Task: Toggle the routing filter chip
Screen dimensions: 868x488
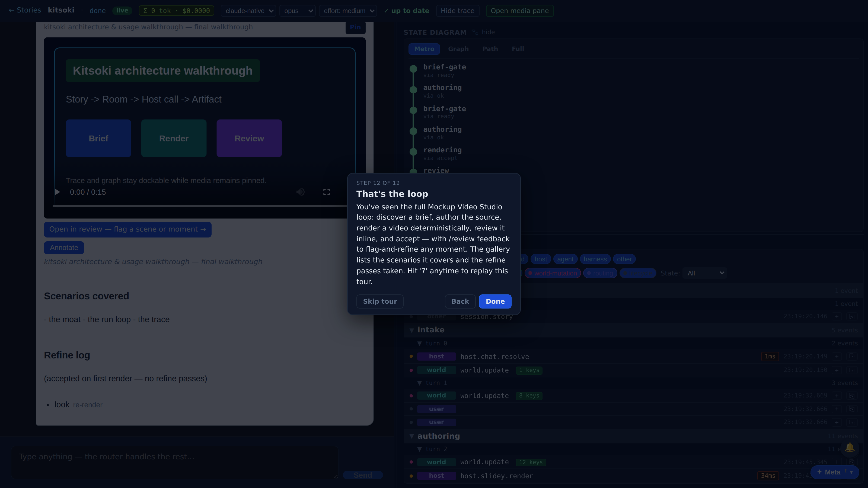Action: pyautogui.click(x=600, y=273)
